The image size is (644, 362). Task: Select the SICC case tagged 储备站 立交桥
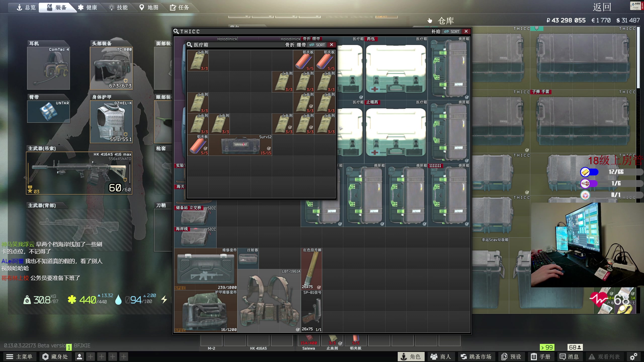[195, 216]
